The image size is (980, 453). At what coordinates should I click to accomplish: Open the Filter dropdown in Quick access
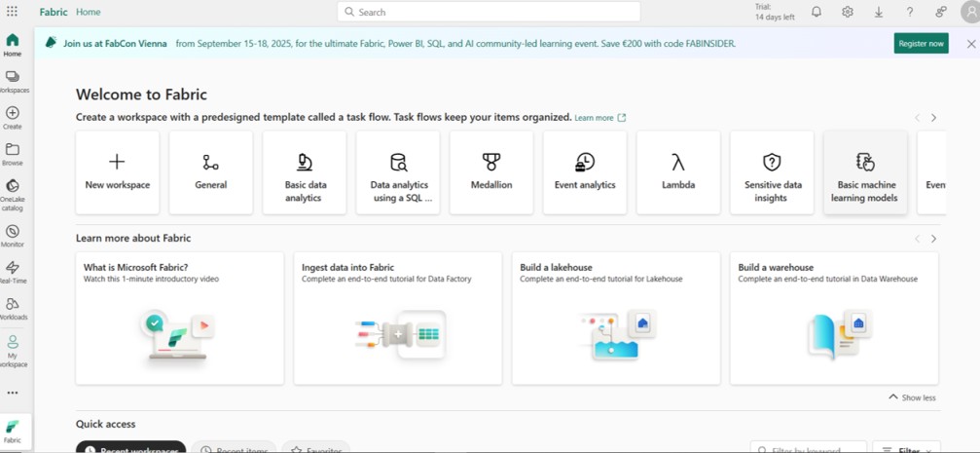pyautogui.click(x=906, y=450)
